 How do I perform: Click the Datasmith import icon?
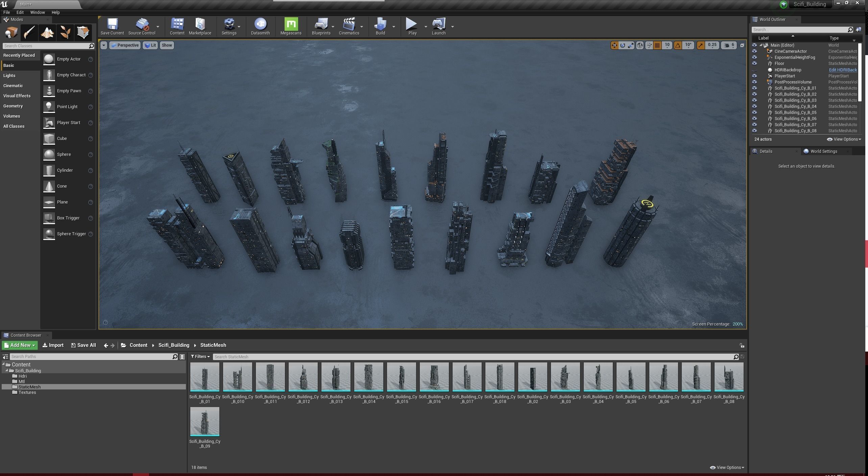click(x=260, y=26)
